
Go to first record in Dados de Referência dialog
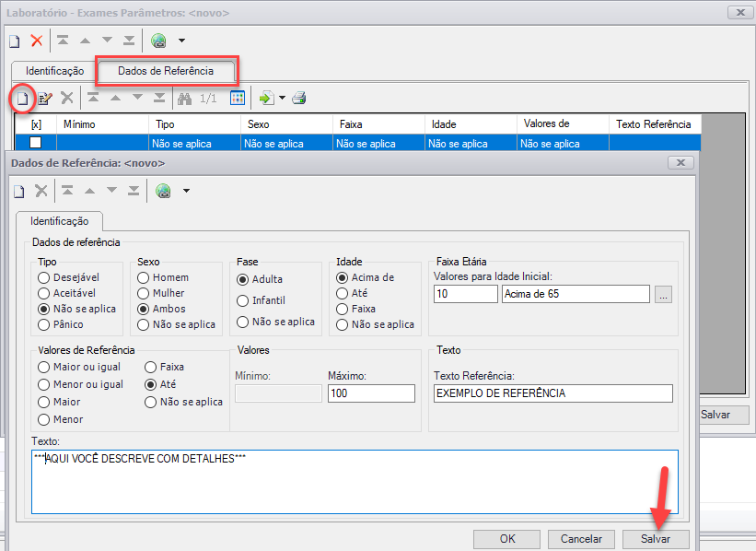click(67, 191)
